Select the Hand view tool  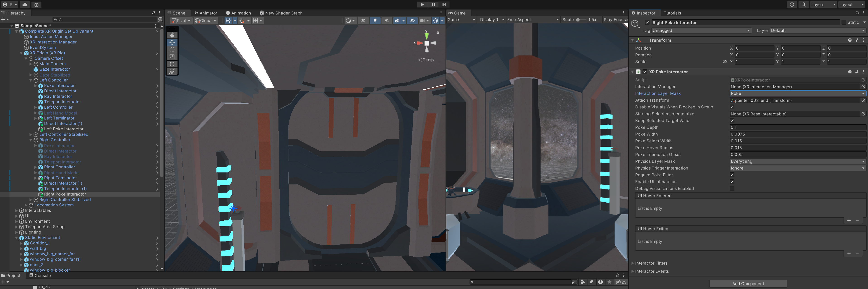click(x=172, y=35)
